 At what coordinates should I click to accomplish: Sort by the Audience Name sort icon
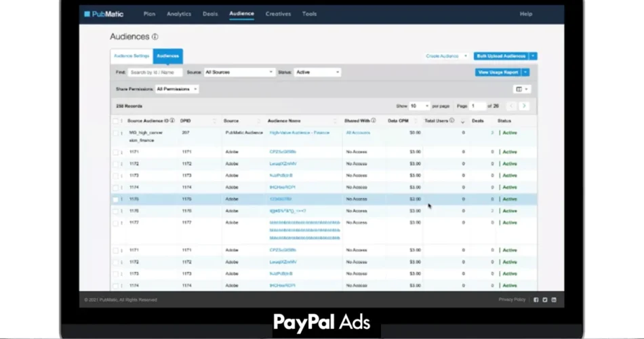tap(335, 121)
